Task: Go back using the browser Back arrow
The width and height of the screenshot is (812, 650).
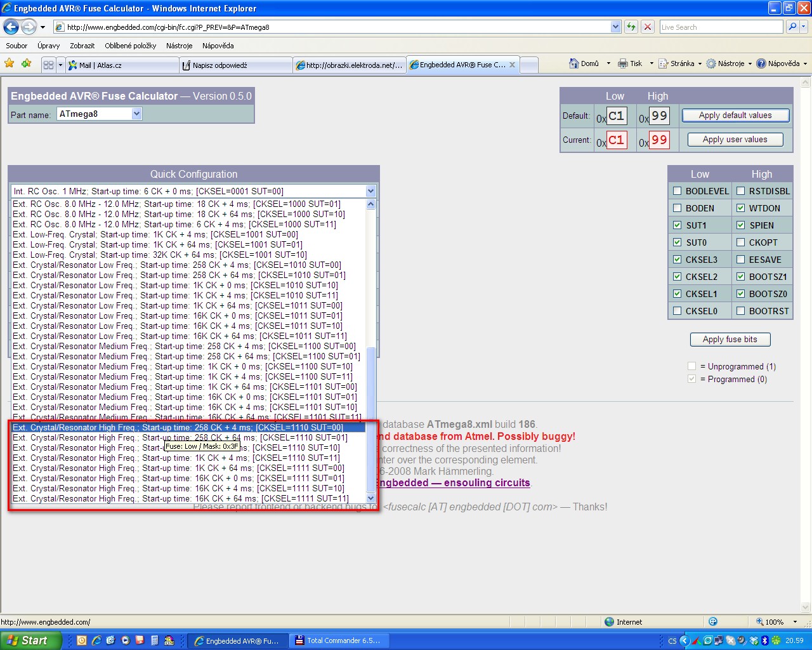Action: coord(11,27)
